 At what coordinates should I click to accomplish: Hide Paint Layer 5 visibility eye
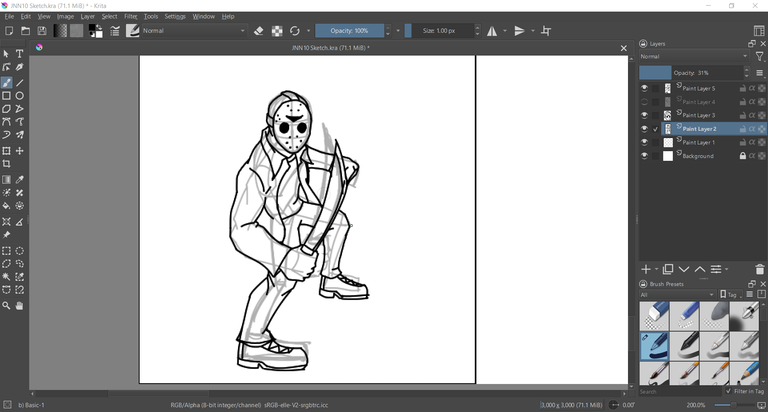(644, 88)
